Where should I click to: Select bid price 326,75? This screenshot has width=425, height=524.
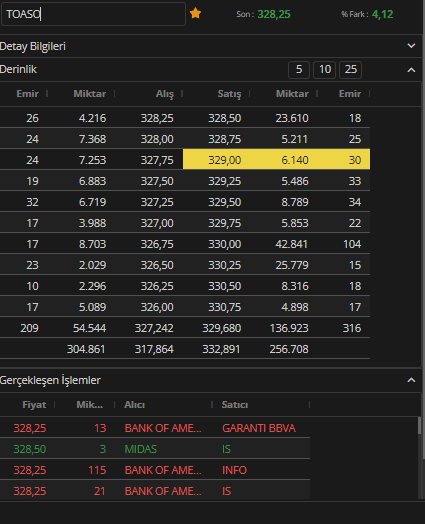click(157, 244)
